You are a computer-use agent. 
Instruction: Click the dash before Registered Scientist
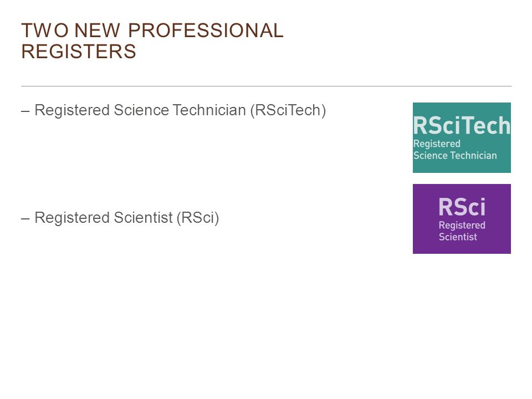click(x=25, y=218)
